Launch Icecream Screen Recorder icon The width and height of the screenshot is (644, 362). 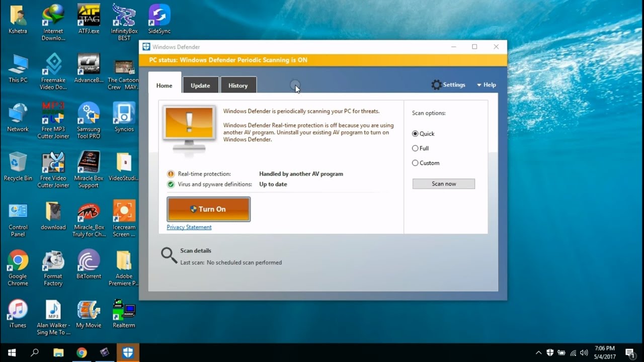tap(124, 219)
